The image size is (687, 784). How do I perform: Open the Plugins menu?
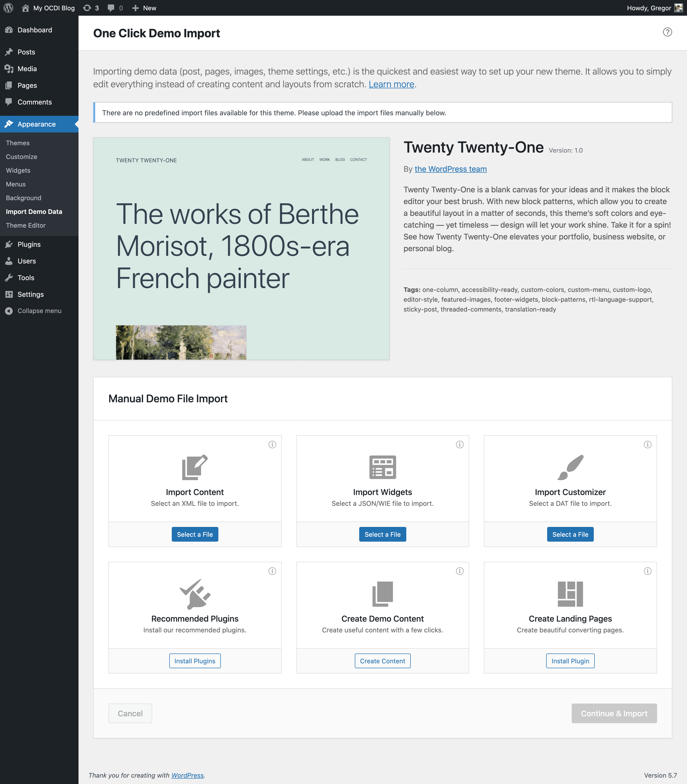coord(29,245)
